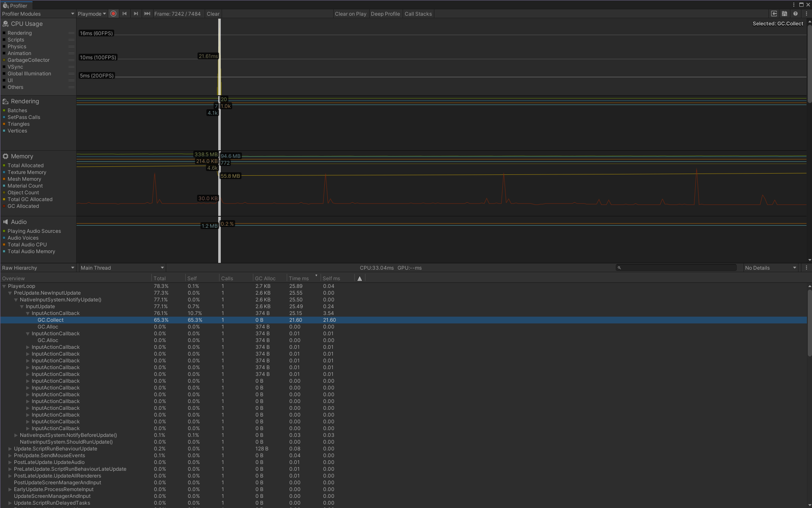
Task: Switch to the Profiler tab
Action: coord(16,5)
